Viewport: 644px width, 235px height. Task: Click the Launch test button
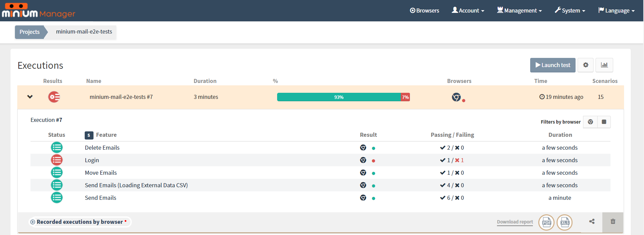[x=553, y=65]
